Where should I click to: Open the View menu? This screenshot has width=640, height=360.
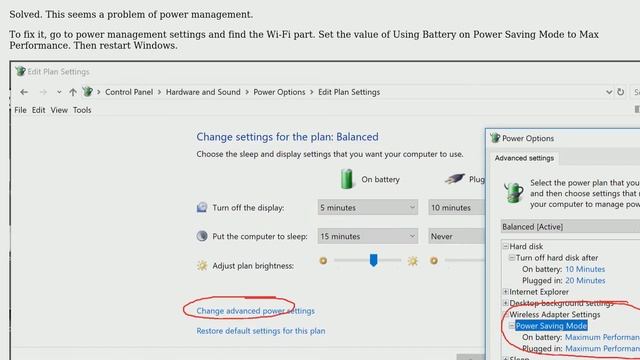pyautogui.click(x=59, y=110)
